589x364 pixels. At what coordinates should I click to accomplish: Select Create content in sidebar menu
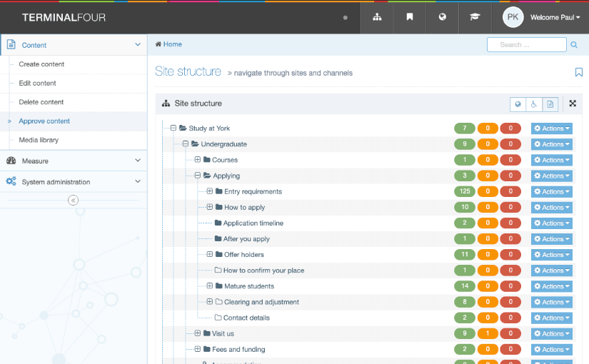pyautogui.click(x=41, y=64)
